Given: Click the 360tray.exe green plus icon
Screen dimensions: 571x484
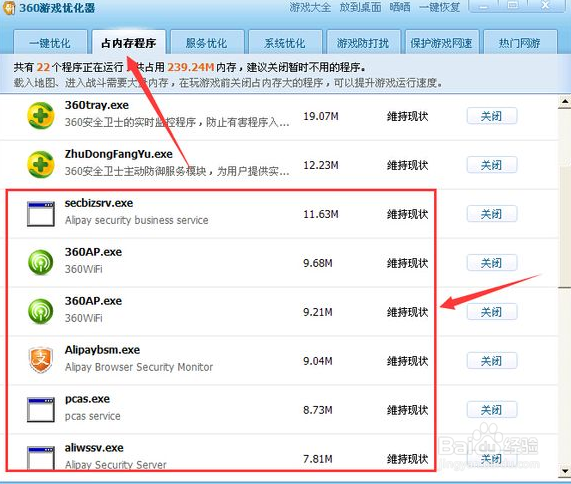Looking at the screenshot, I should click(41, 116).
